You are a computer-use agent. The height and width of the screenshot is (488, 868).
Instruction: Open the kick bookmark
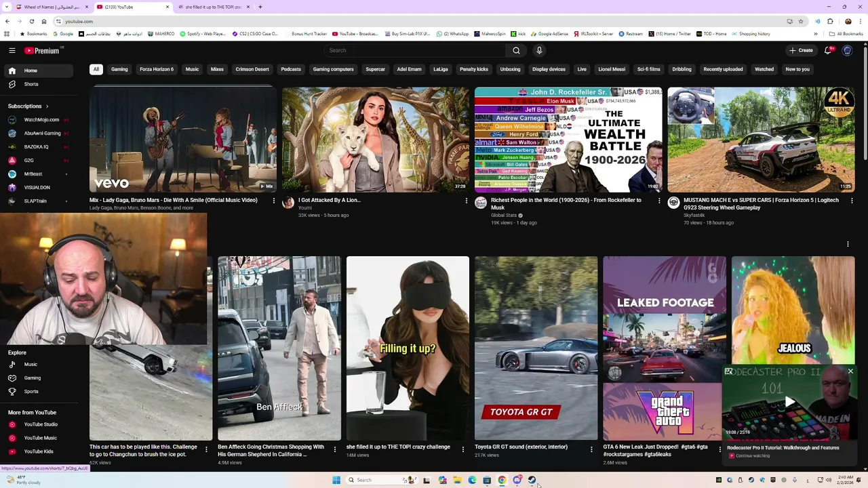click(518, 34)
